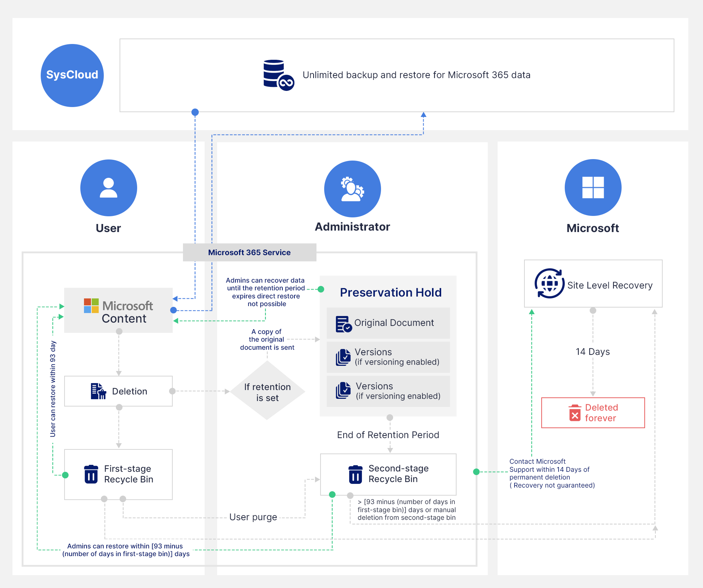The width and height of the screenshot is (703, 588).
Task: Click the 'Microsoft' column heading
Action: [x=593, y=228]
